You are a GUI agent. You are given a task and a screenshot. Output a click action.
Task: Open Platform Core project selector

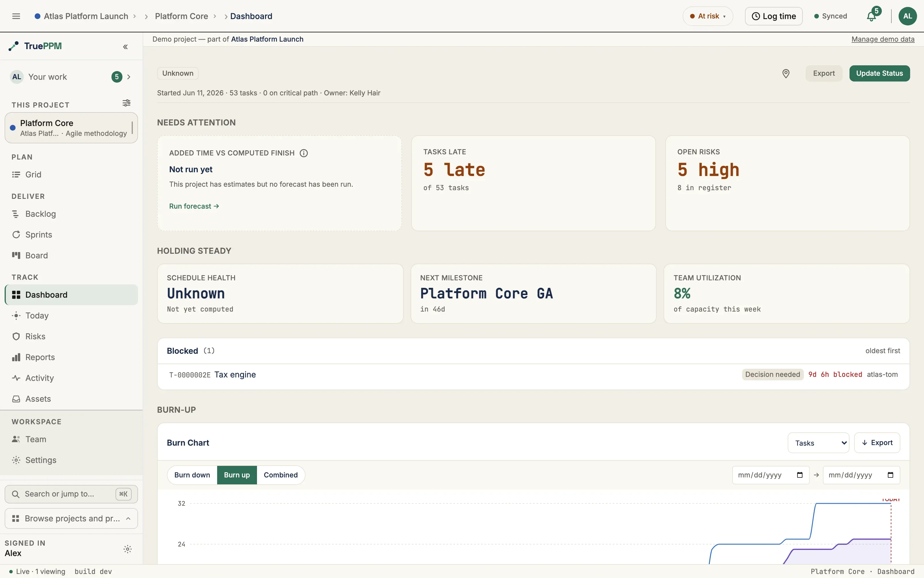click(x=71, y=128)
